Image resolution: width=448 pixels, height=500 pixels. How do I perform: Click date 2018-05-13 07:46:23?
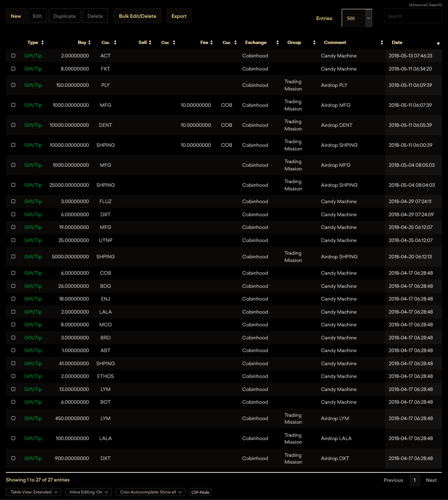411,56
